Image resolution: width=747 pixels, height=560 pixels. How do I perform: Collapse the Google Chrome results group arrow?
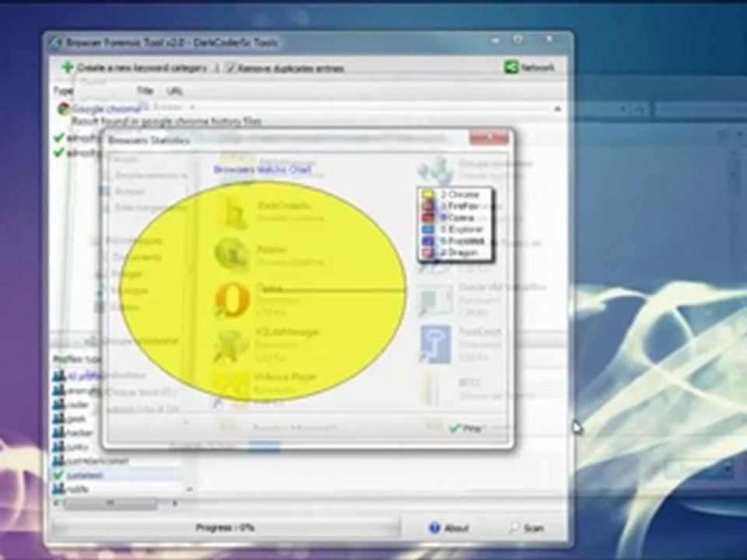[x=557, y=109]
